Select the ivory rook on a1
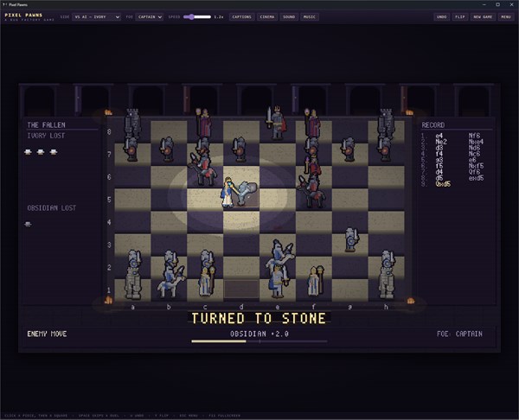 132,283
